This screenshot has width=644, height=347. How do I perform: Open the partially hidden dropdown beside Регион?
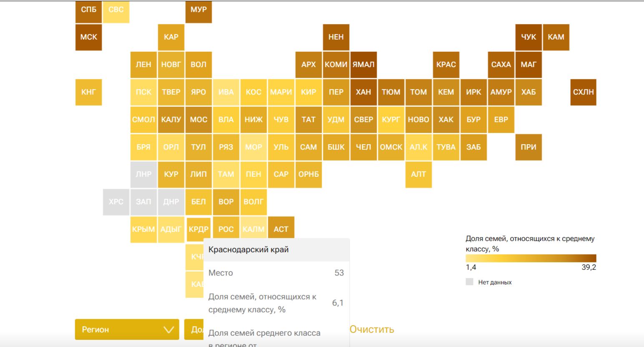194,329
